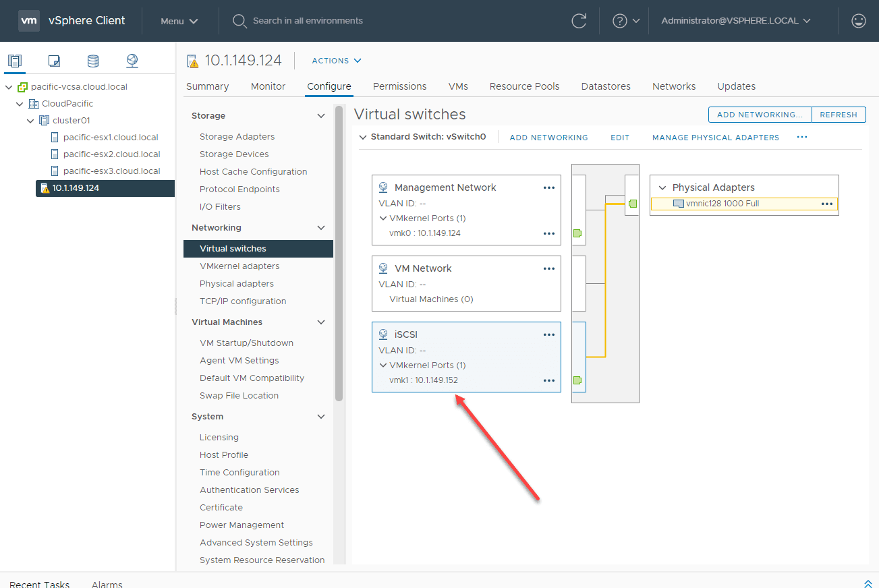Viewport: 879px width, 588px height.
Task: Open Management Network ellipsis menu
Action: click(x=549, y=187)
